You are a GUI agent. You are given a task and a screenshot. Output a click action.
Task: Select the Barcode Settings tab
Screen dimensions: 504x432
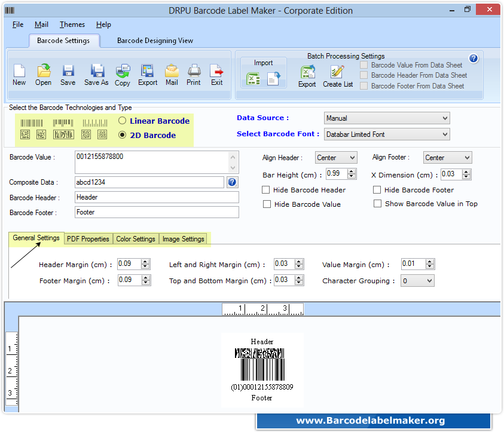click(x=63, y=41)
